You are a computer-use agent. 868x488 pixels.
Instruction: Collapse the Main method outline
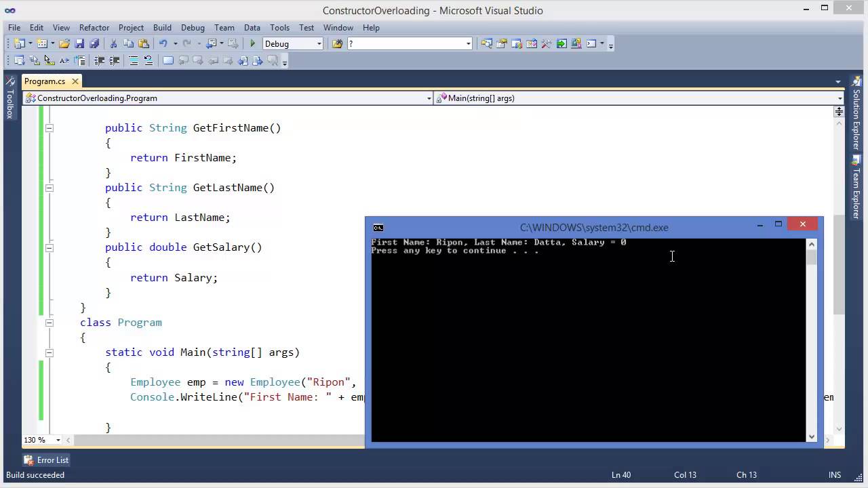click(x=49, y=352)
